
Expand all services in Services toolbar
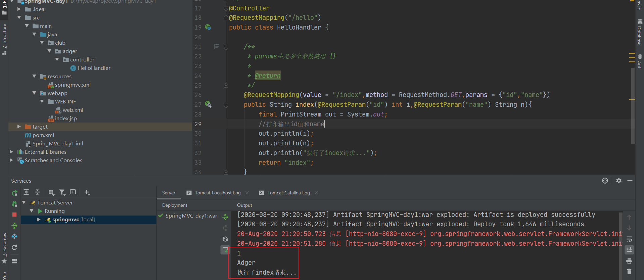point(26,192)
